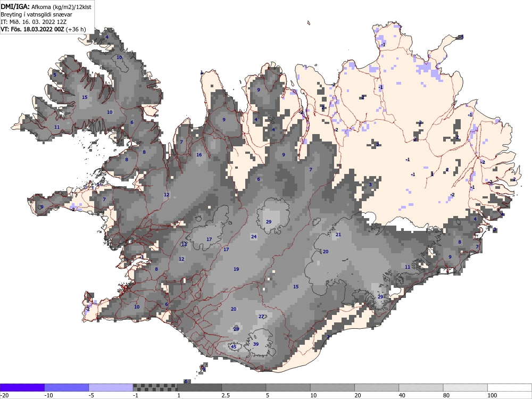Select the 10 to 20 gray legend swatch
Screen dimensions: 532x399
point(332,387)
